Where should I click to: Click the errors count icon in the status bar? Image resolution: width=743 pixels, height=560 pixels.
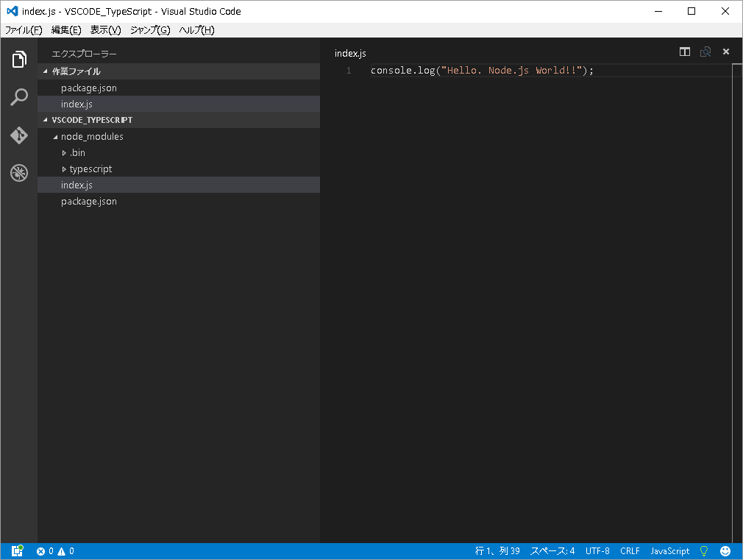click(40, 551)
